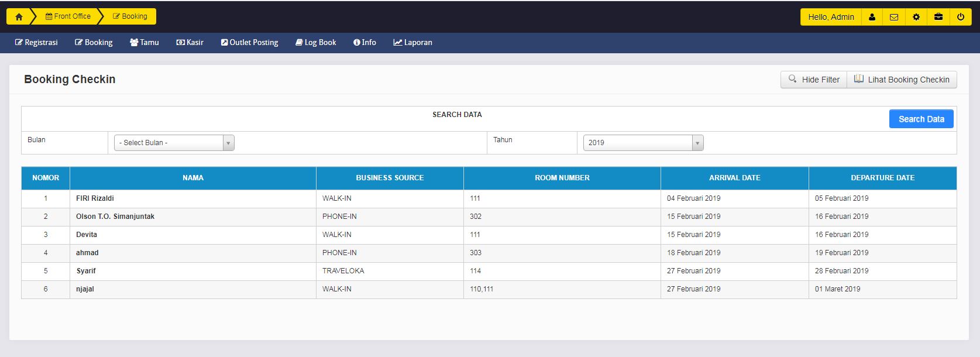Open Front Office breadcrumb item
This screenshot has width=980, height=357.
68,16
